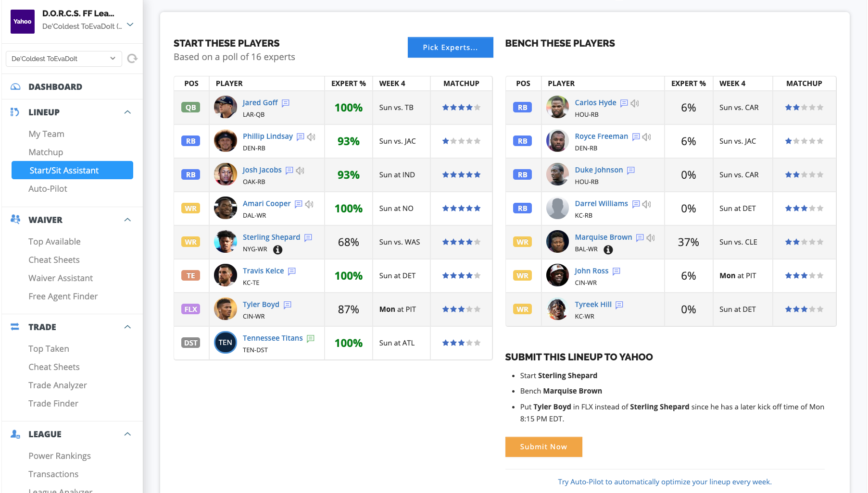Play Josh Jacobs' audio update
The width and height of the screenshot is (868, 493).
pyautogui.click(x=300, y=170)
